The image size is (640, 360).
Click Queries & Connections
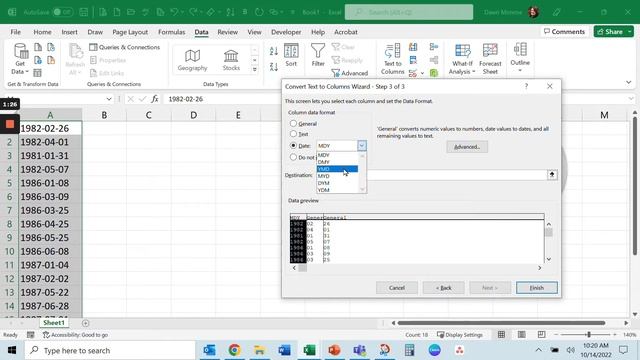click(x=124, y=47)
